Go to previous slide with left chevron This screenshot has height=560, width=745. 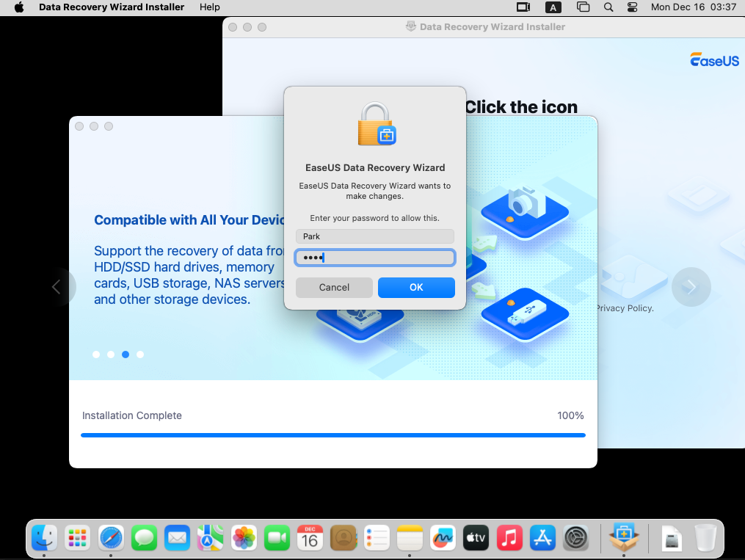point(57,286)
